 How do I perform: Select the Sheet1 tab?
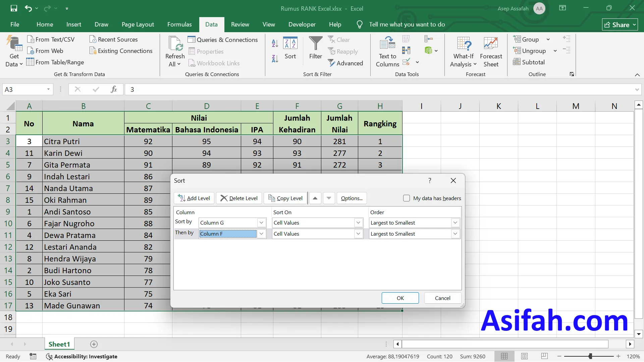(59, 344)
